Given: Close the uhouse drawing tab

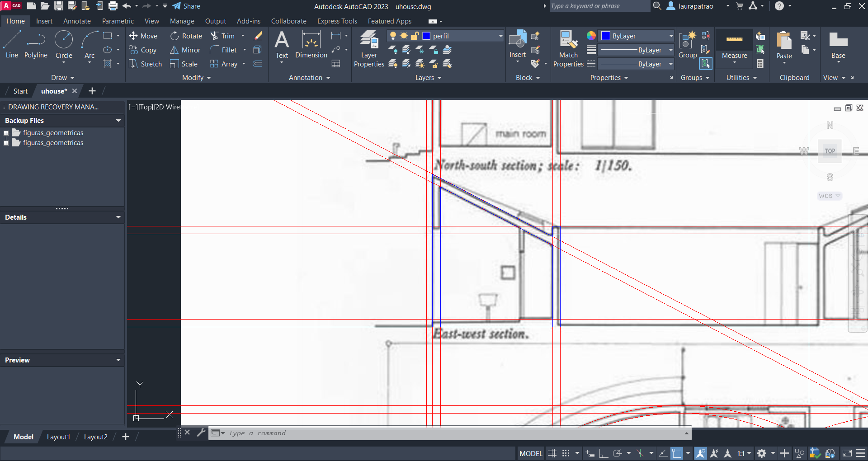Looking at the screenshot, I should pos(75,91).
